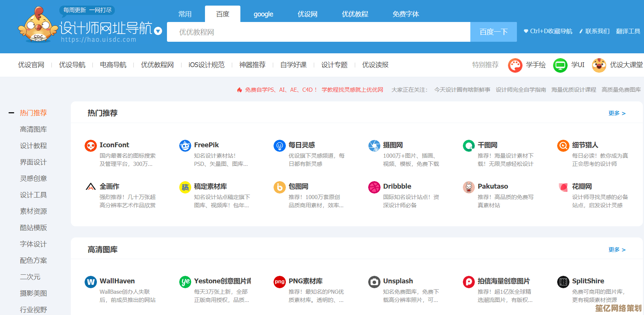Screen dimensions: 644x315
Task: Open the Pakutaso rabbit icon
Action: tap(469, 187)
